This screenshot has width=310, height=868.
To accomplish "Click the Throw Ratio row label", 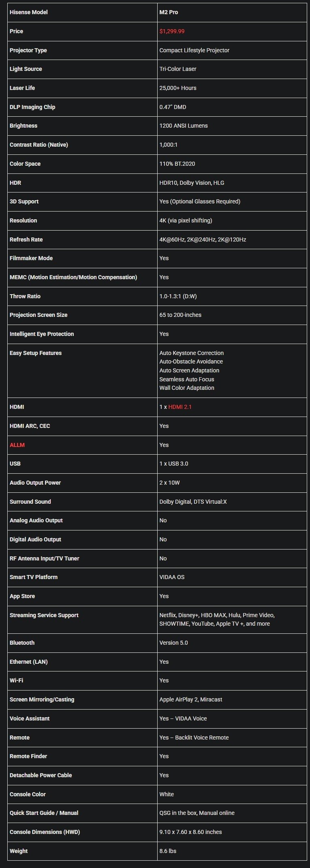I will [x=25, y=296].
